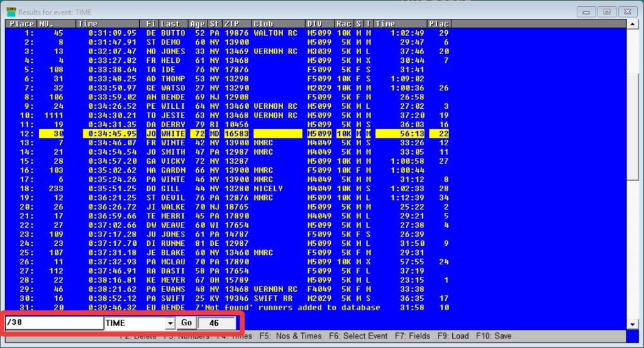644x348 pixels.
Task: Click the scrollbar up arrow
Action: (633, 25)
